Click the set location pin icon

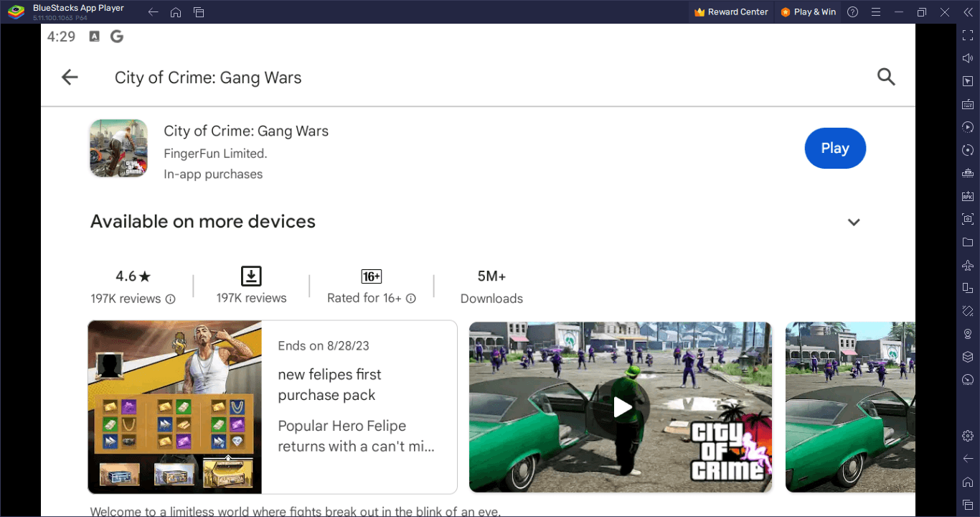pyautogui.click(x=968, y=334)
